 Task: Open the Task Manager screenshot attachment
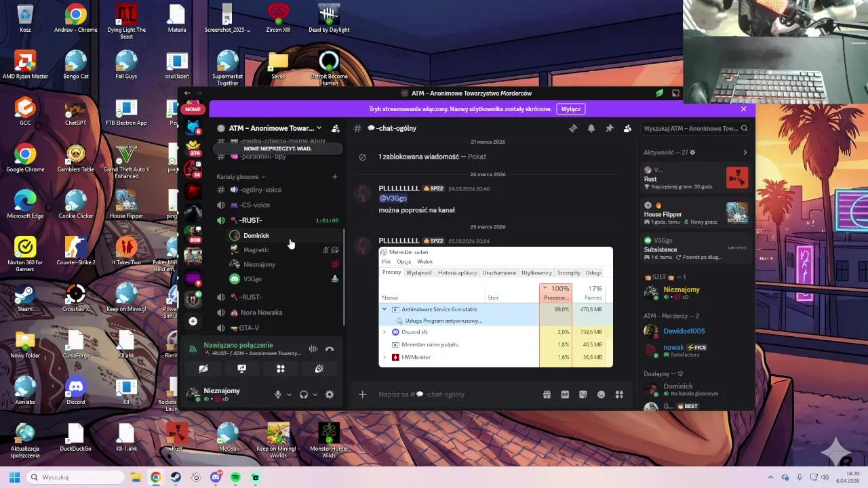[x=496, y=307]
